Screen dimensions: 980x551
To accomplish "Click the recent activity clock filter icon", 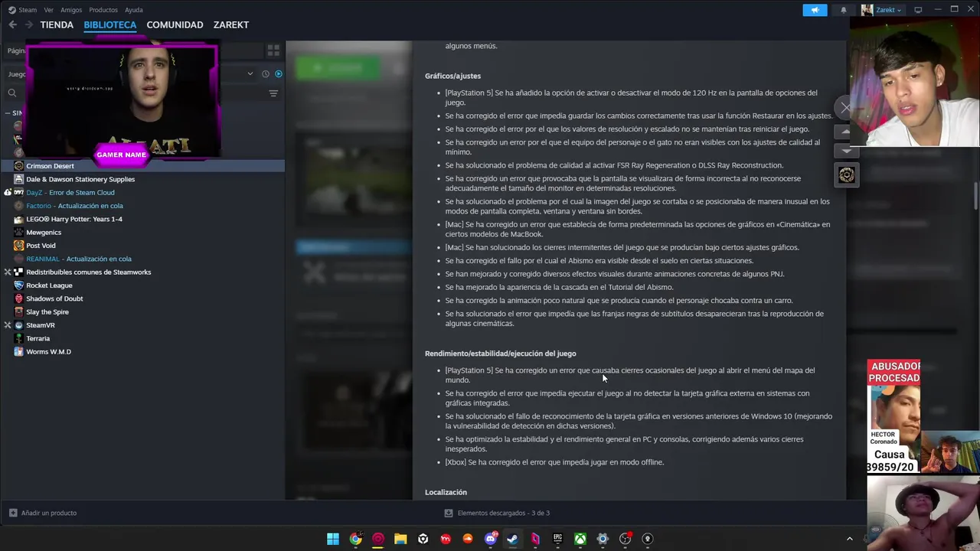I will point(266,74).
